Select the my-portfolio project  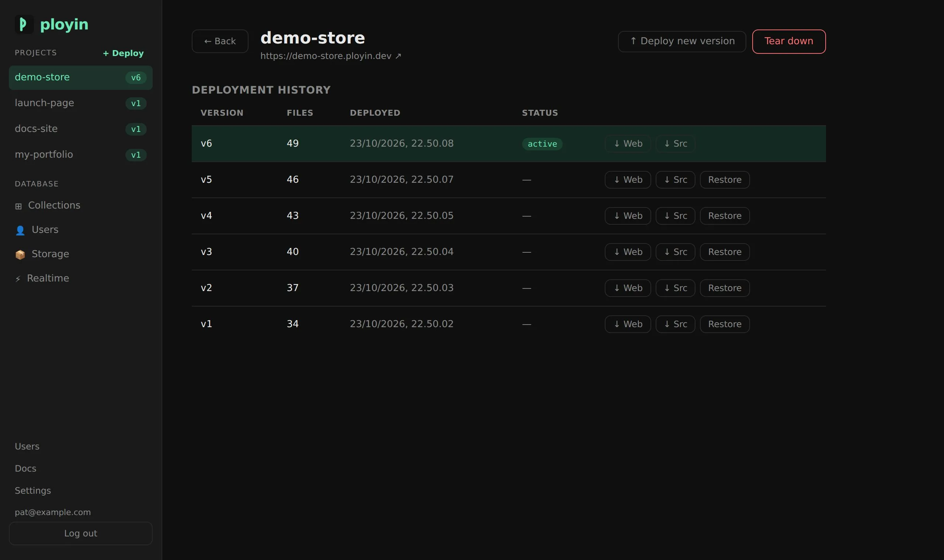[x=80, y=155]
